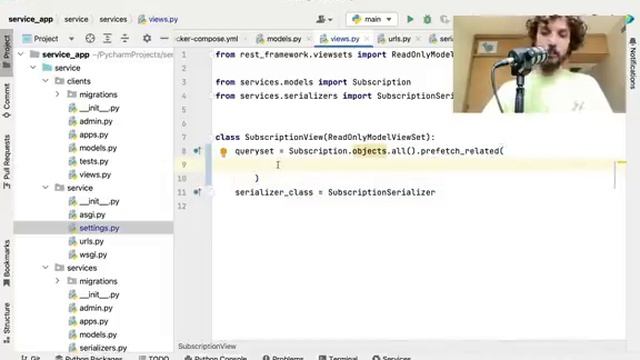The width and height of the screenshot is (640, 360).
Task: Click the warning stripe marker in editor scrollbar
Action: point(621,162)
